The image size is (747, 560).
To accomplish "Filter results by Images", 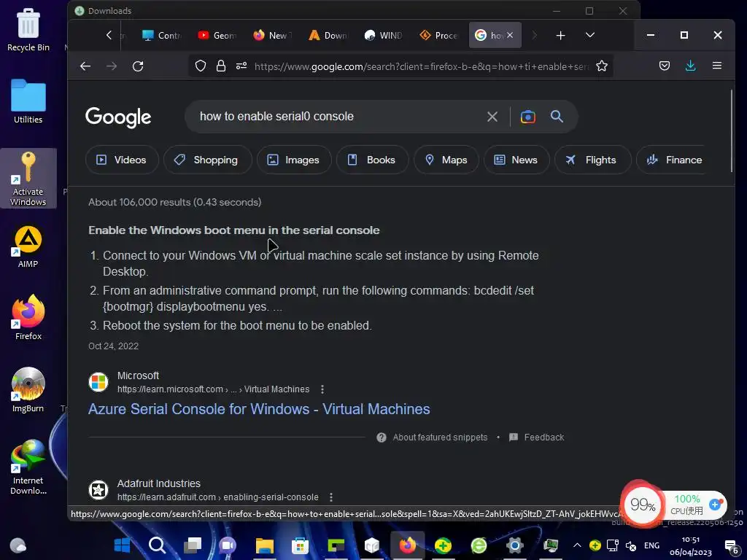I will pyautogui.click(x=294, y=160).
